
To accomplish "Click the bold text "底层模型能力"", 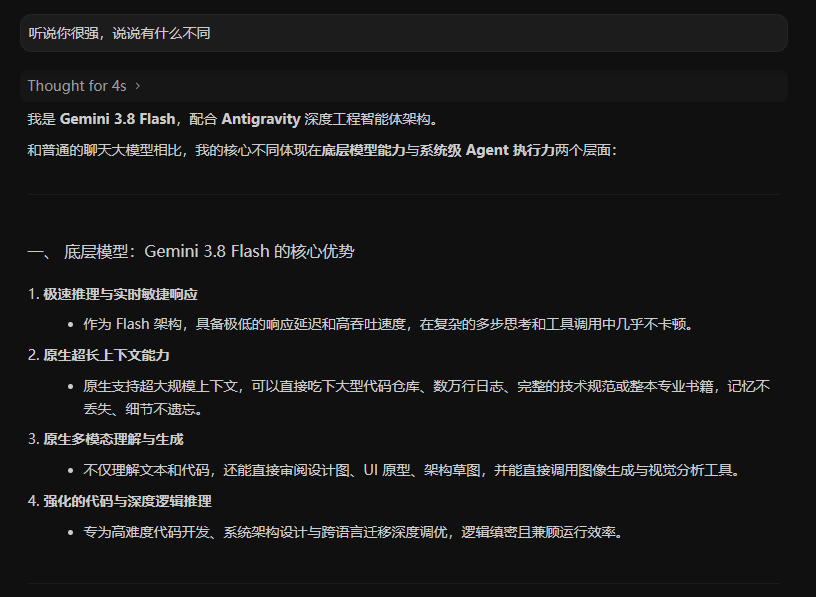I will click(363, 150).
